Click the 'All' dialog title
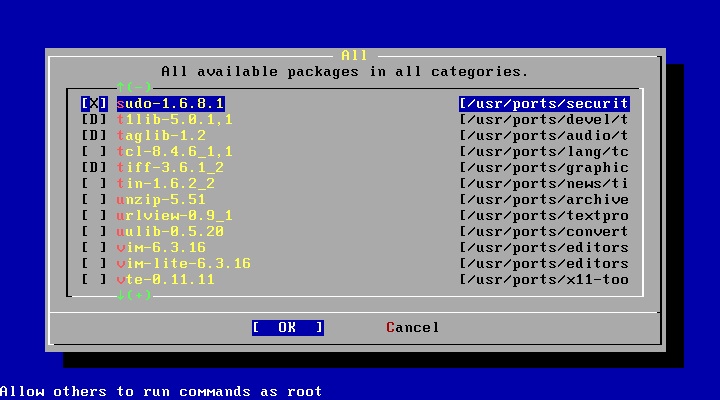The image size is (720, 400). click(x=354, y=56)
